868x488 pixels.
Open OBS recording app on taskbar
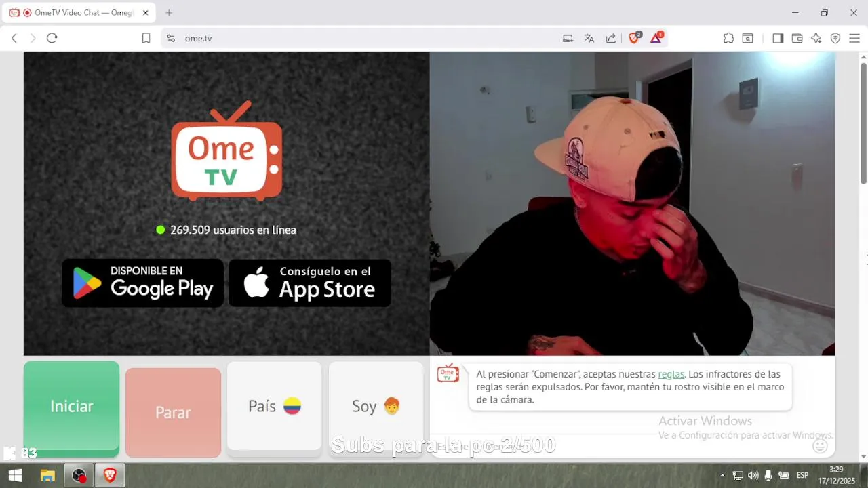[x=79, y=475]
